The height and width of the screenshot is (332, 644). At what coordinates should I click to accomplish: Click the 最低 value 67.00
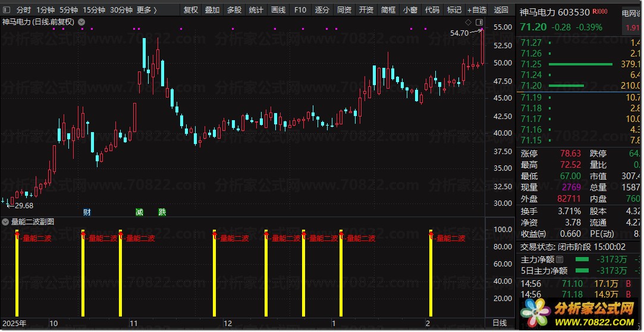click(x=570, y=176)
